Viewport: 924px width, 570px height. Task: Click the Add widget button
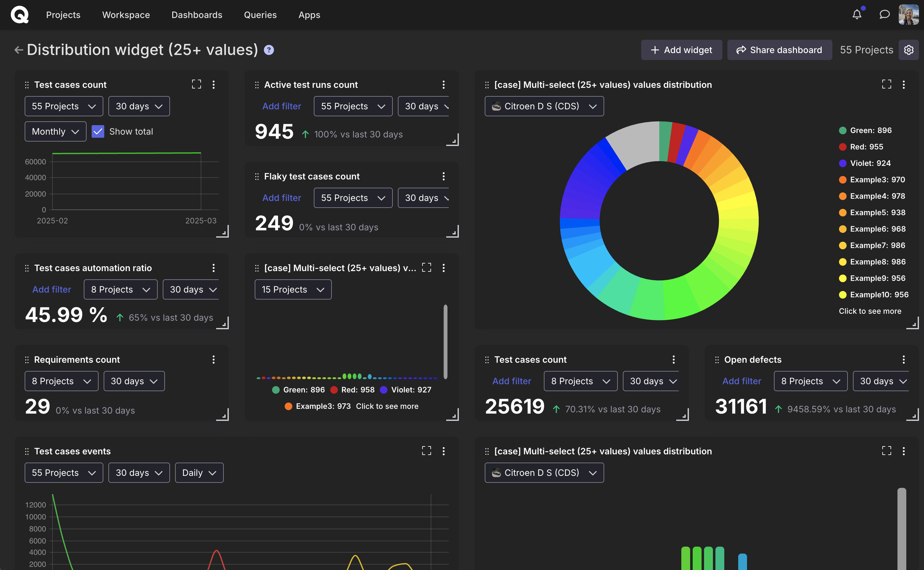coord(681,49)
